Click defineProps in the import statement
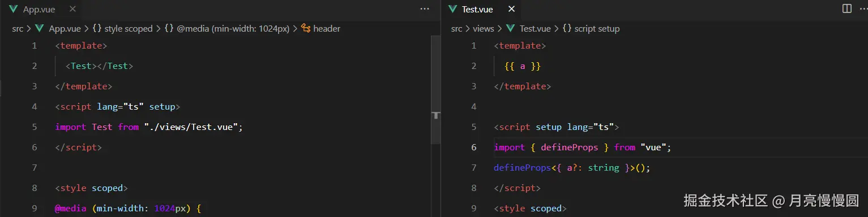 point(569,147)
